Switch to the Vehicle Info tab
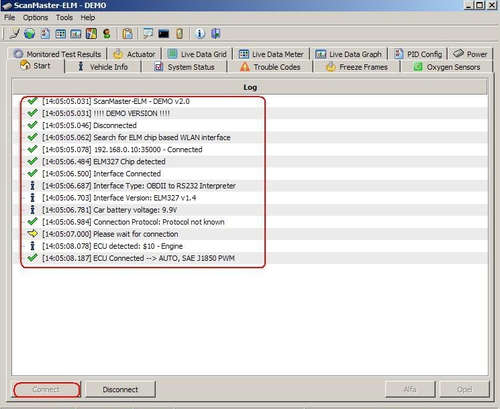This screenshot has height=409, width=500. pyautogui.click(x=103, y=67)
